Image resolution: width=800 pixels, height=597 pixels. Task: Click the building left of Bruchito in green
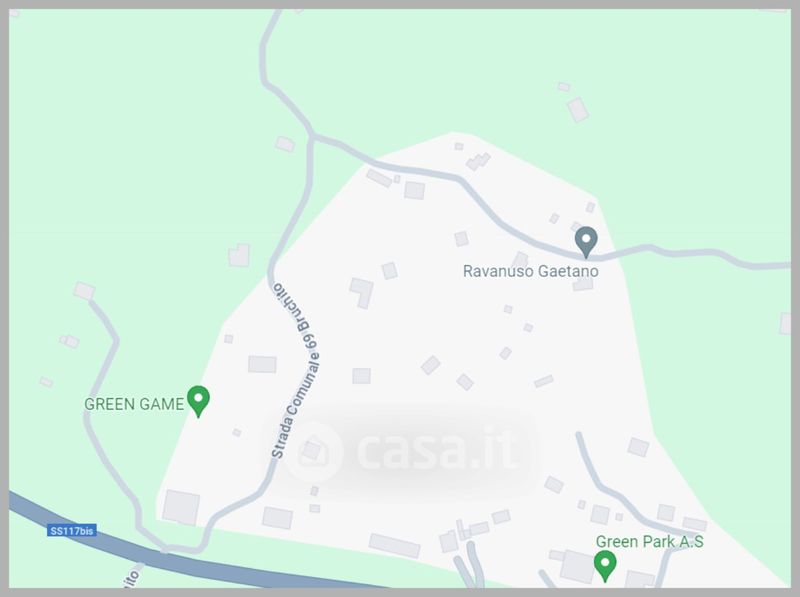pos(239,256)
